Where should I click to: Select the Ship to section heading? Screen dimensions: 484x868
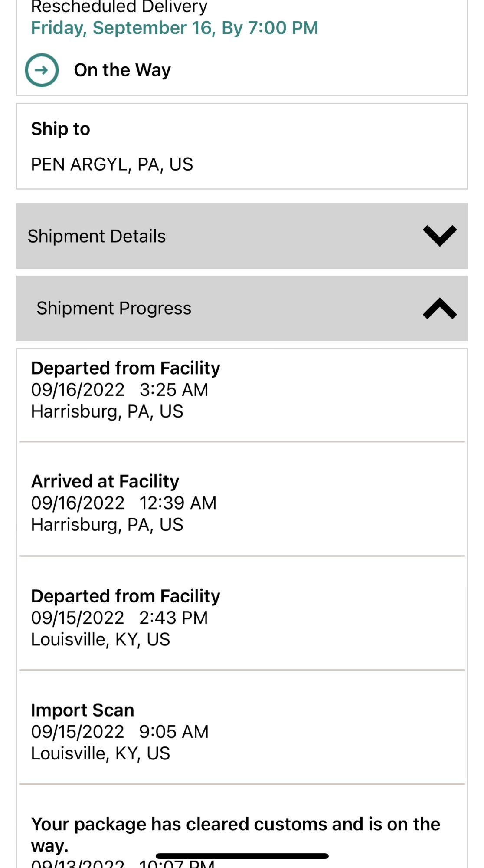pos(60,129)
